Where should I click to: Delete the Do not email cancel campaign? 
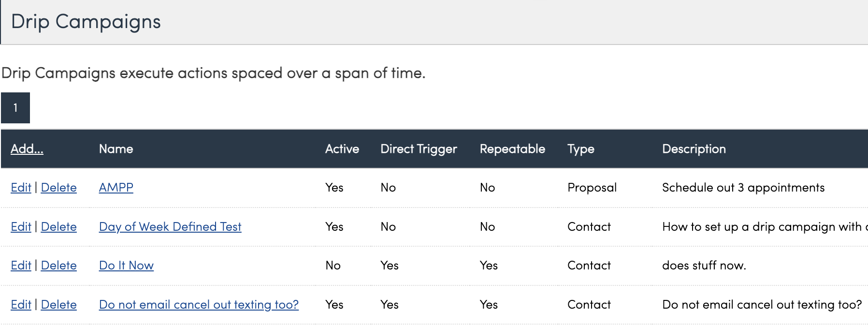(58, 305)
